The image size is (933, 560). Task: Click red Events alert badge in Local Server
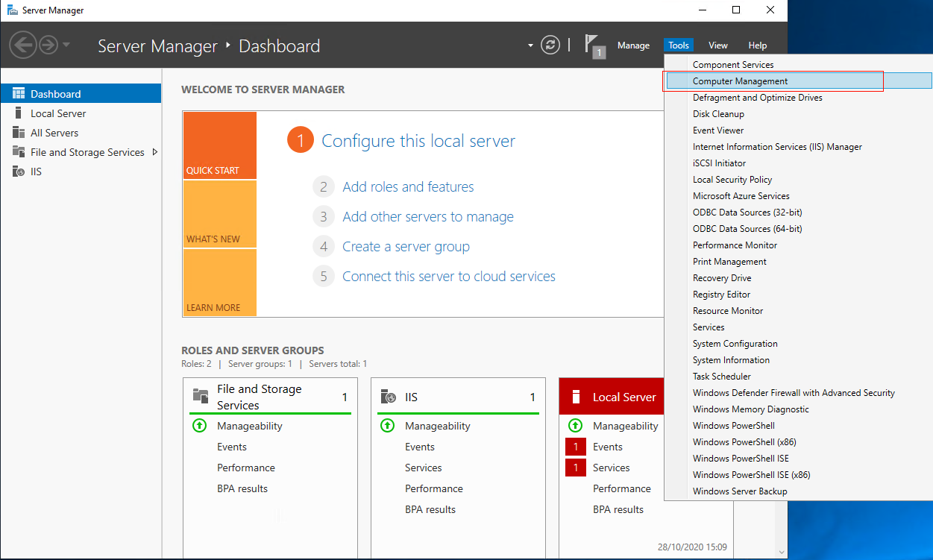575,447
